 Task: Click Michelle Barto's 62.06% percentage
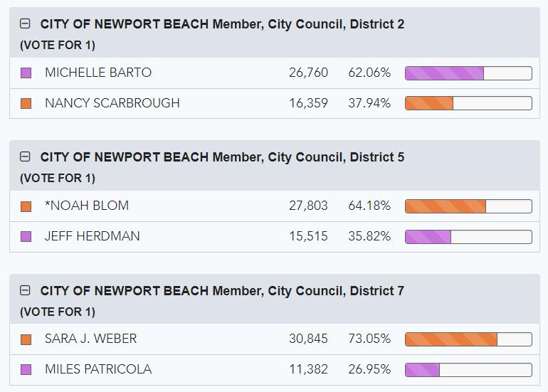pyautogui.click(x=369, y=73)
